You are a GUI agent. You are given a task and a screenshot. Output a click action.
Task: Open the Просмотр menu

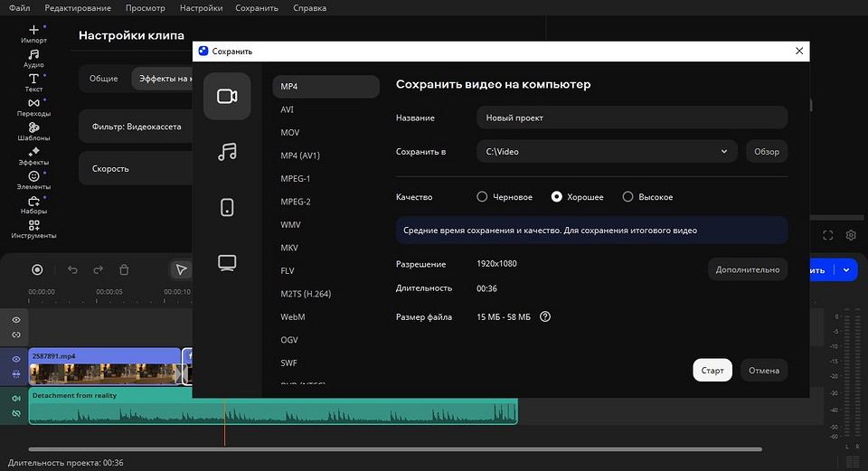click(145, 8)
